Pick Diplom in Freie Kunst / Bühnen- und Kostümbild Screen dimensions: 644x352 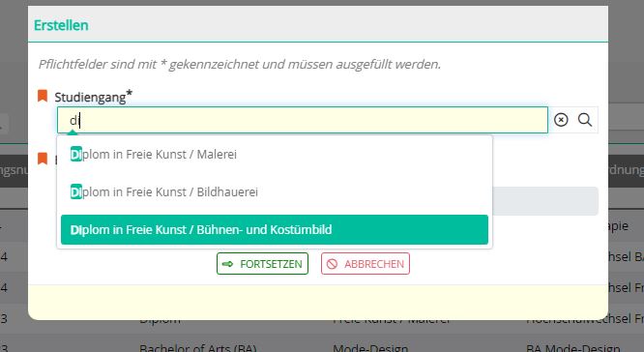point(275,229)
